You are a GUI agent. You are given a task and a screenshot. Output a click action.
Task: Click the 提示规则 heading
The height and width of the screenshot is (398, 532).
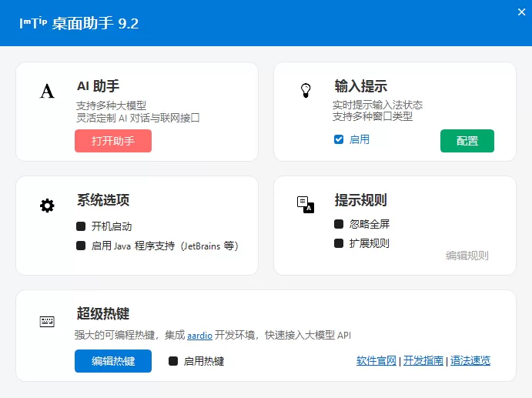click(x=360, y=200)
